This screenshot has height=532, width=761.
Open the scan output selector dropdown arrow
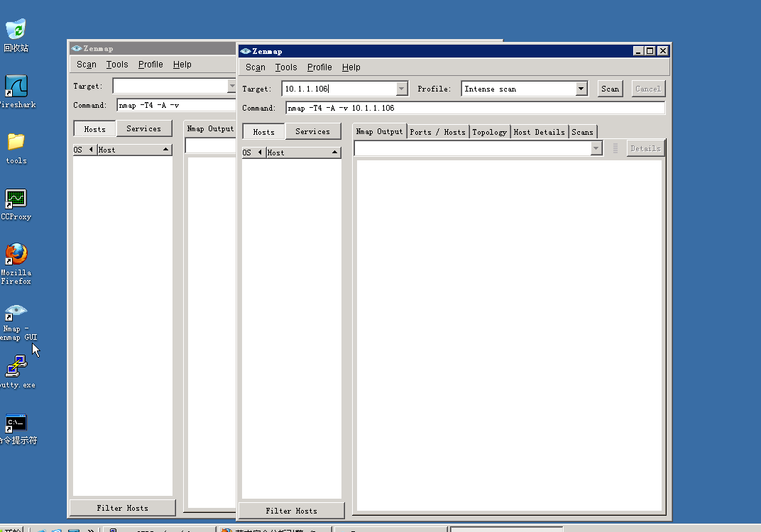pyautogui.click(x=596, y=148)
